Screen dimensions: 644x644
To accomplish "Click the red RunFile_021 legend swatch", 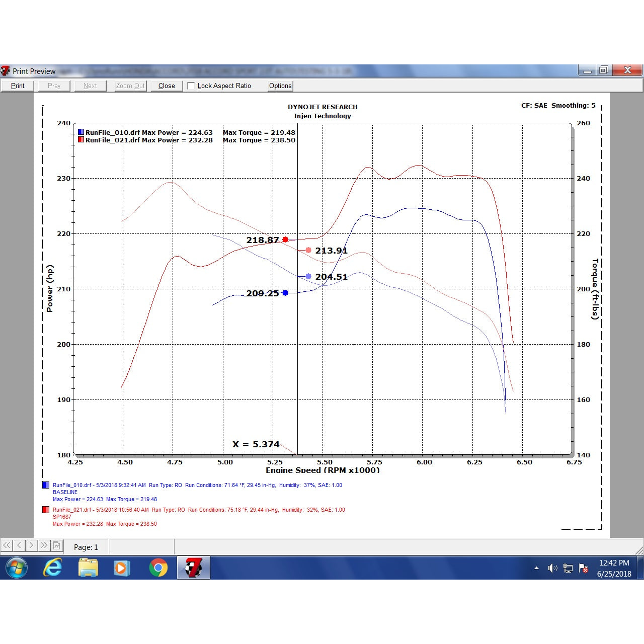I will pos(80,140).
